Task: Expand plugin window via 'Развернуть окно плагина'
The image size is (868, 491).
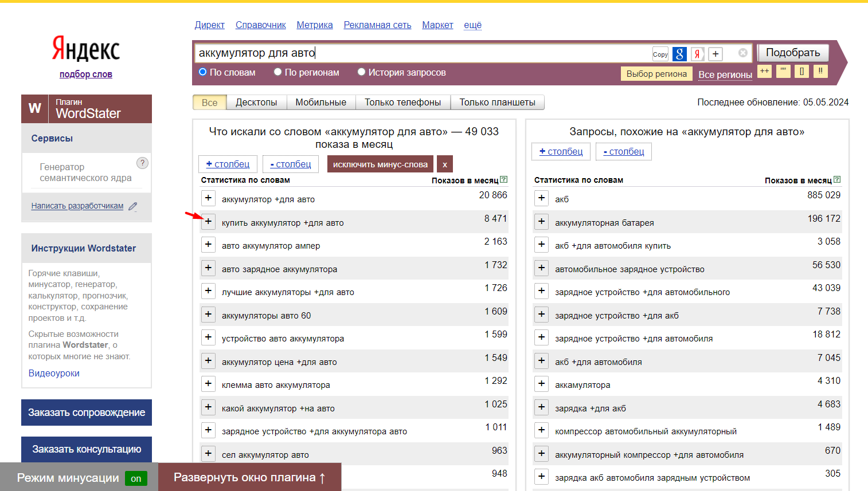Action: click(x=250, y=477)
